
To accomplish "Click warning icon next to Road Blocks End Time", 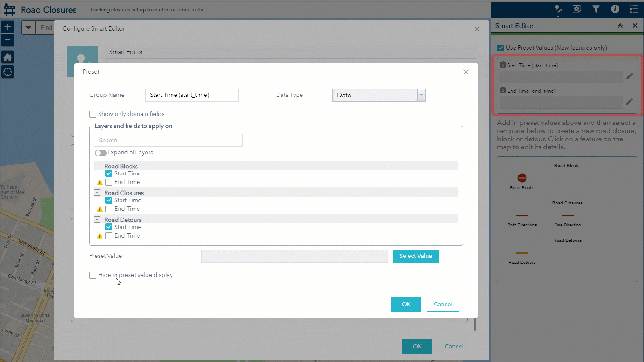I will coord(100,182).
